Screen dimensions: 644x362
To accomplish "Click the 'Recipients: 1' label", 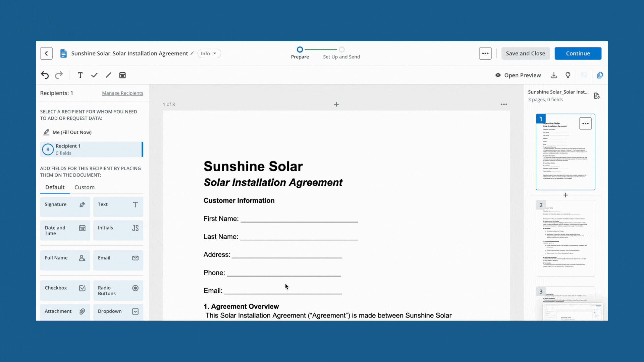I will coord(57,93).
